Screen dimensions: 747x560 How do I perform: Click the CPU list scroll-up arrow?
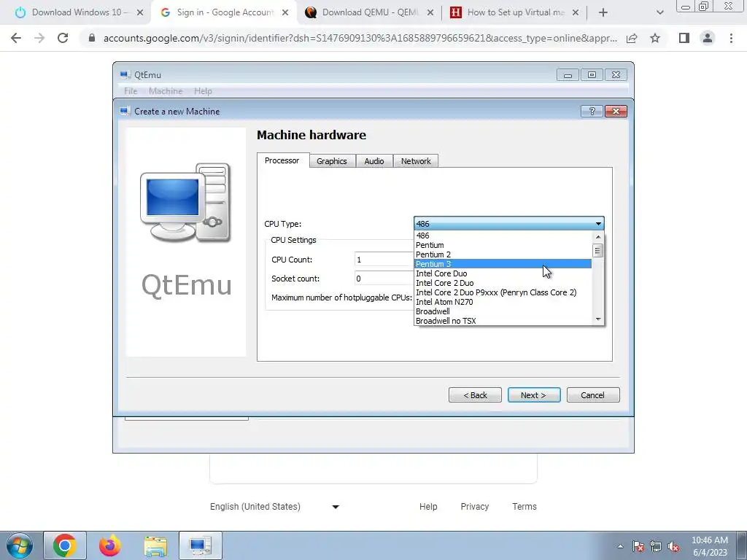click(x=598, y=237)
